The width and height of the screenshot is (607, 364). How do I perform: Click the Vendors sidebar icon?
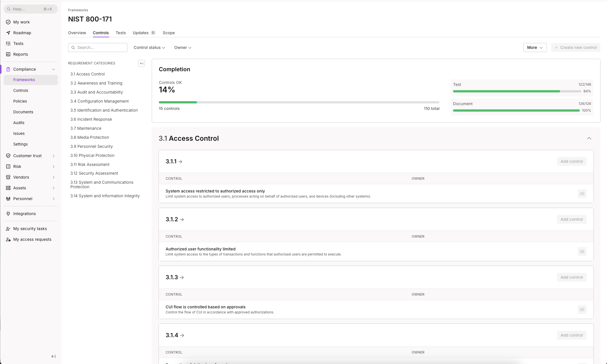coord(8,177)
